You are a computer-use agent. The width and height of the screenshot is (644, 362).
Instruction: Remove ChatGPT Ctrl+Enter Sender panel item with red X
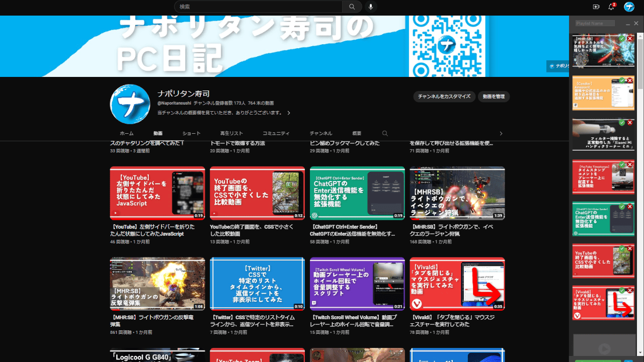(630, 207)
